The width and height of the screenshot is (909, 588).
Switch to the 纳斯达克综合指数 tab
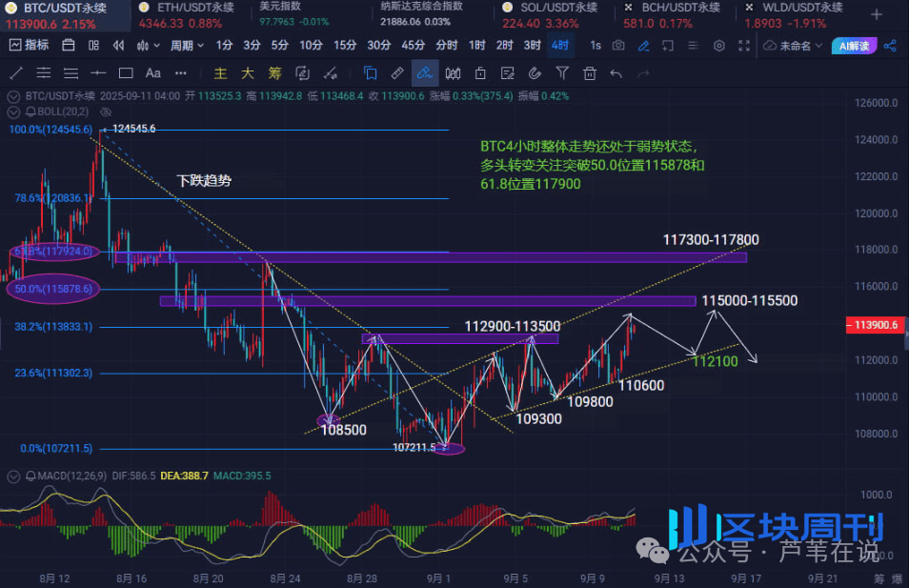coord(421,14)
